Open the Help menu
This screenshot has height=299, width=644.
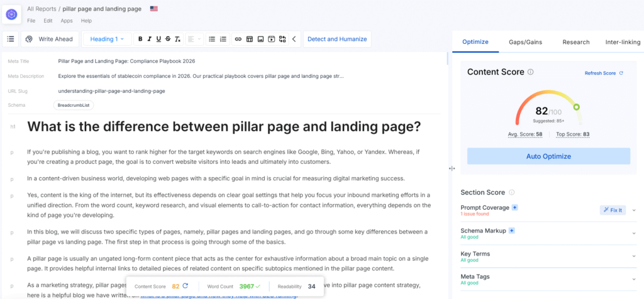[86, 21]
